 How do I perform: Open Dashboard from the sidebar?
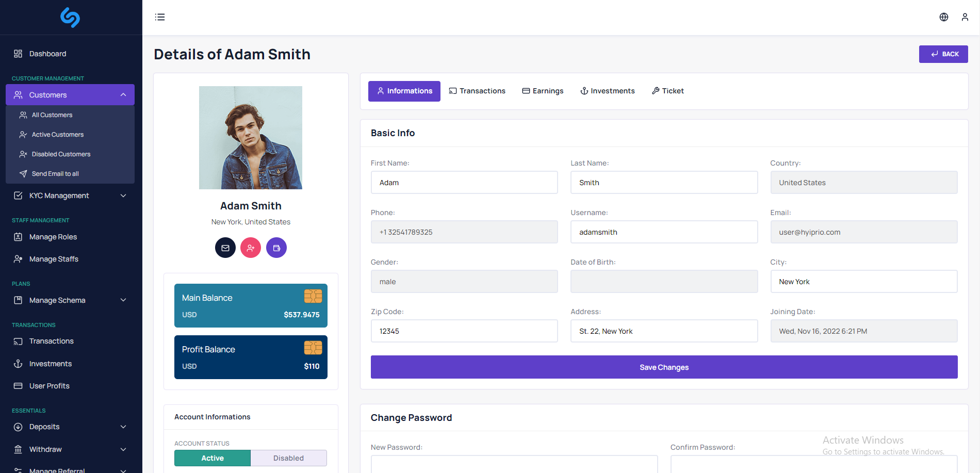pos(47,54)
